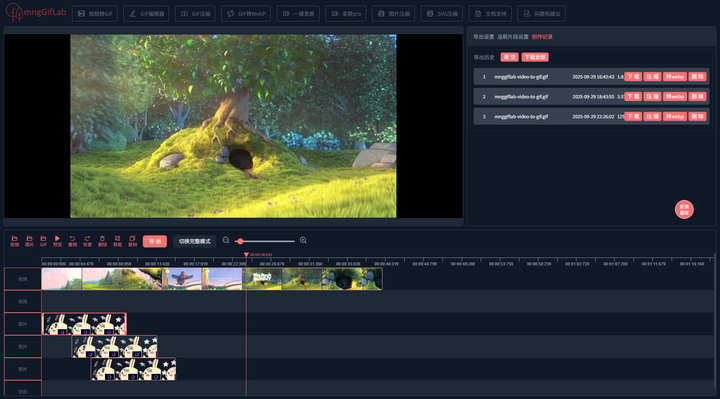The width and height of the screenshot is (720, 399).
Task: Click the mngGifLab logo
Action: 36,12
